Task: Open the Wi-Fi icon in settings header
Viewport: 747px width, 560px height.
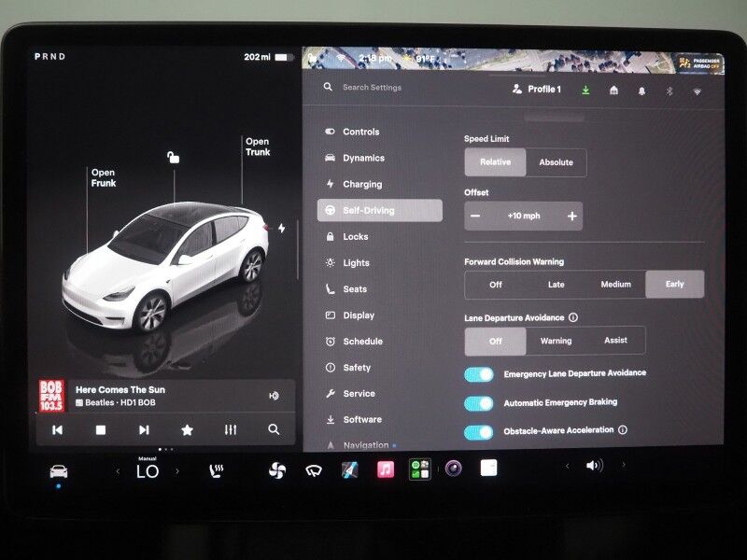Action: click(697, 91)
